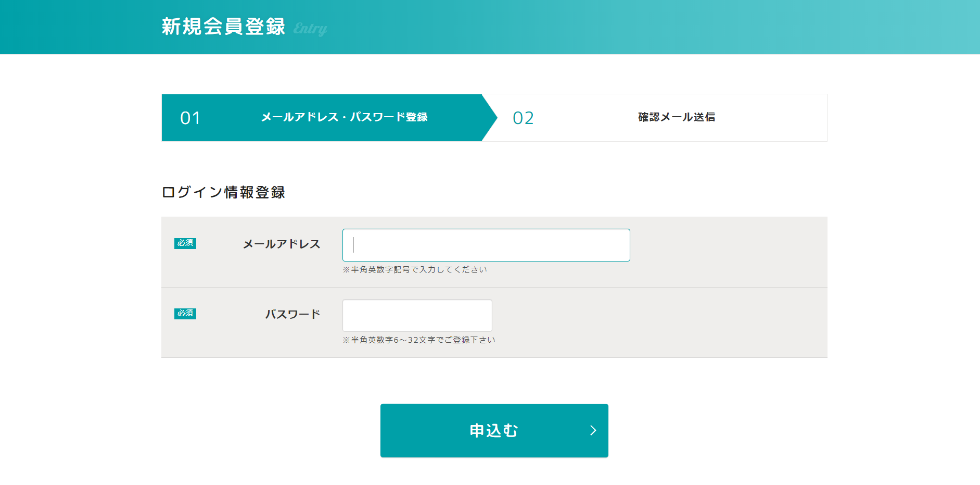Click the Entry script logo text

310,29
